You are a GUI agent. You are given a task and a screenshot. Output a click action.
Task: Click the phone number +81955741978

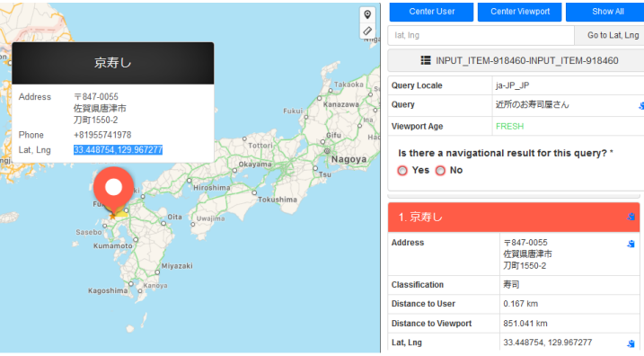pos(102,135)
